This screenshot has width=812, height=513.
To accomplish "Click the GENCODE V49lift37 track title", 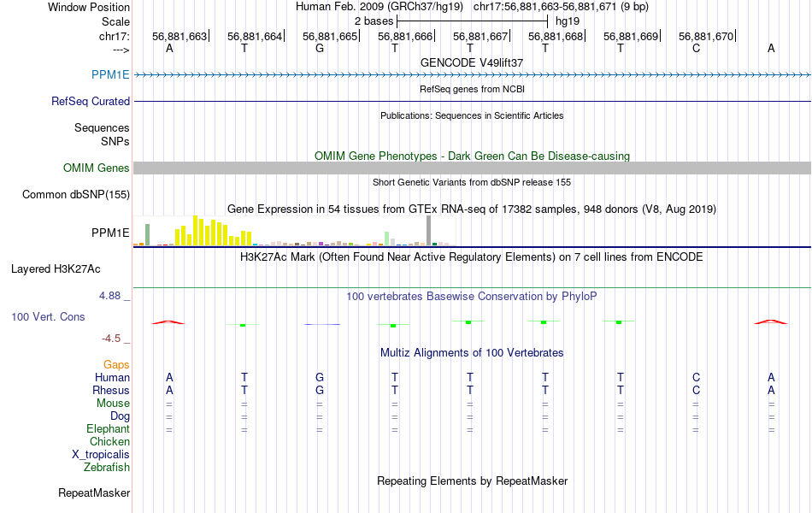I will [x=472, y=62].
